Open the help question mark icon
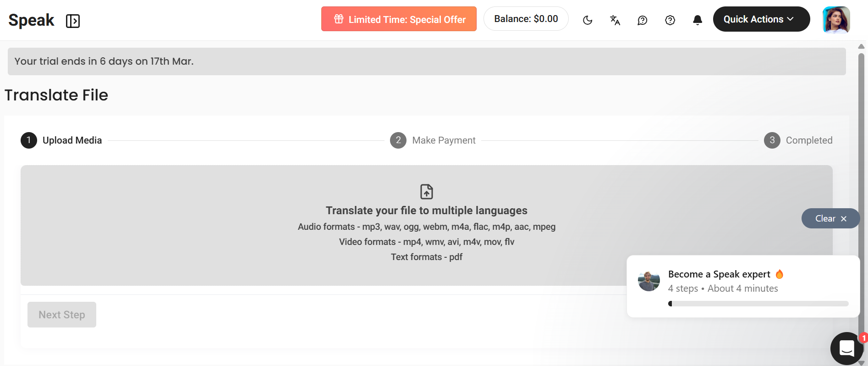 tap(670, 20)
